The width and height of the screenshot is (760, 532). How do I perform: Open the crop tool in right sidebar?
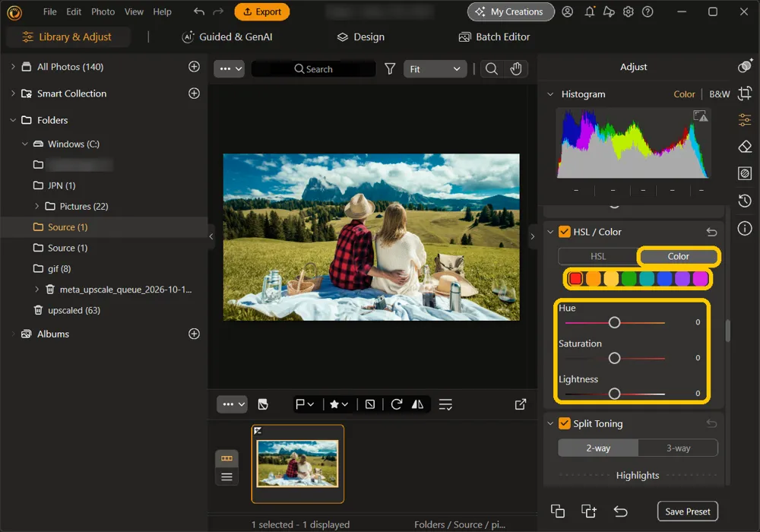click(745, 93)
